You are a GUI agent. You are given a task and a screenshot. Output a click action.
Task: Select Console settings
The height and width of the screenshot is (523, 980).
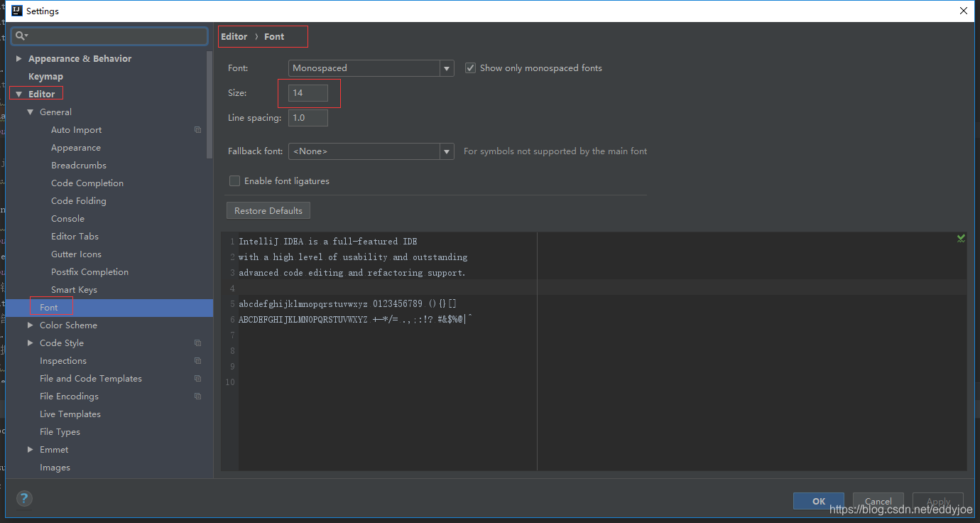click(67, 219)
